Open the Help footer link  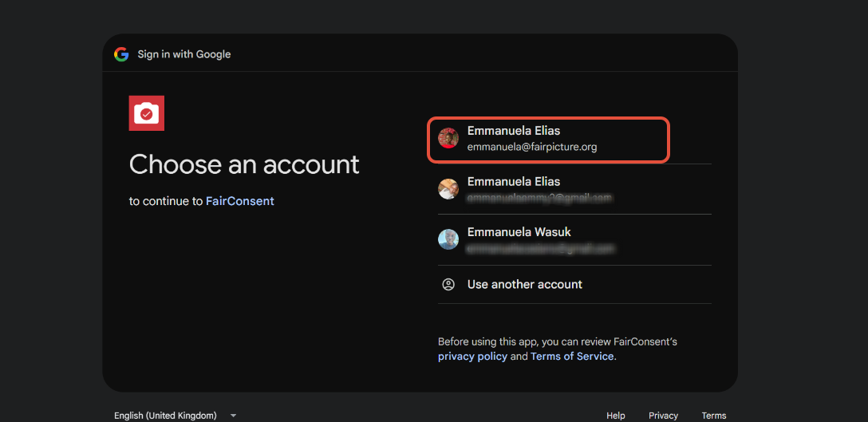click(x=616, y=416)
